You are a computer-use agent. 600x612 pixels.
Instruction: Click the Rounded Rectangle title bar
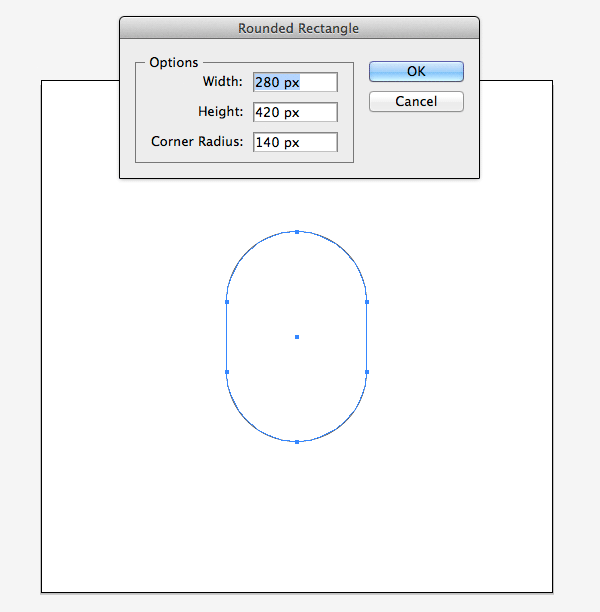click(x=299, y=28)
